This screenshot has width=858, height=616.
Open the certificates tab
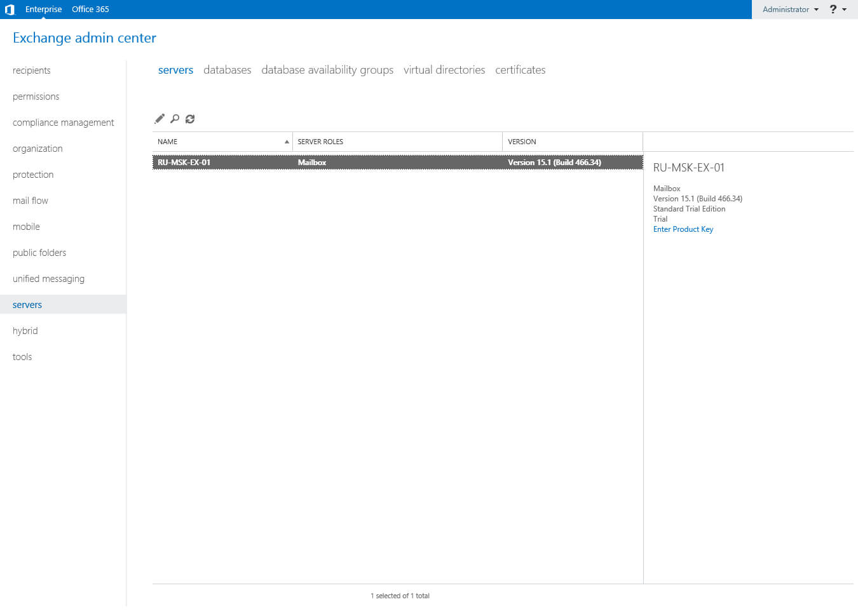pyautogui.click(x=521, y=70)
